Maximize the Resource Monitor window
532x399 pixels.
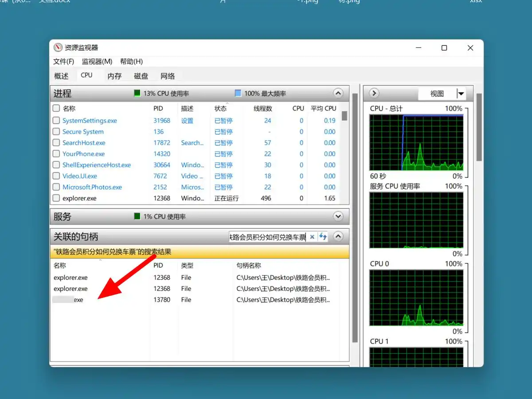444,48
